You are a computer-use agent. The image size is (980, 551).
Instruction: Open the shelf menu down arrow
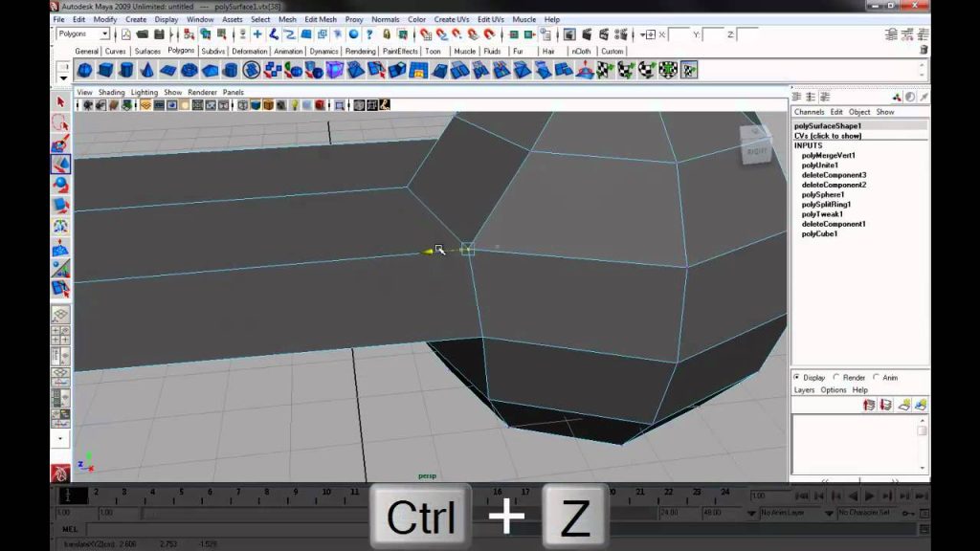63,78
